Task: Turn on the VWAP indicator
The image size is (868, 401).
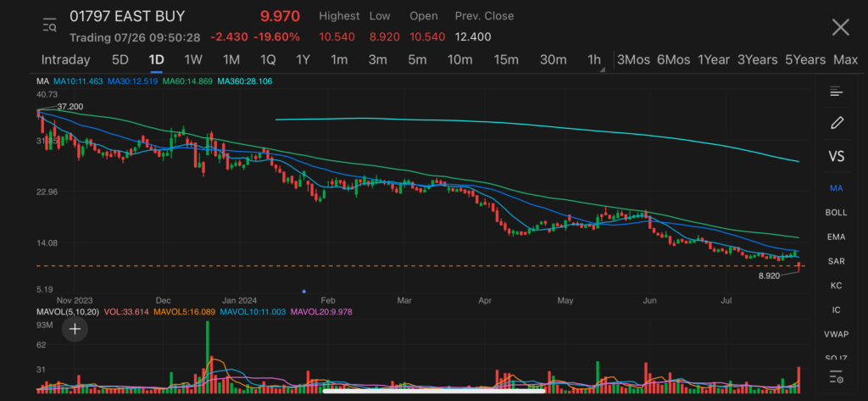Action: pyautogui.click(x=837, y=335)
